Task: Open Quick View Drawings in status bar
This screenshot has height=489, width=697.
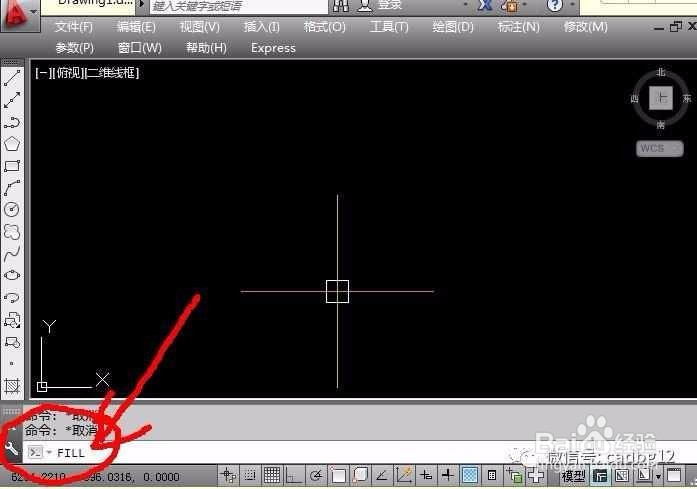Action: (622, 476)
